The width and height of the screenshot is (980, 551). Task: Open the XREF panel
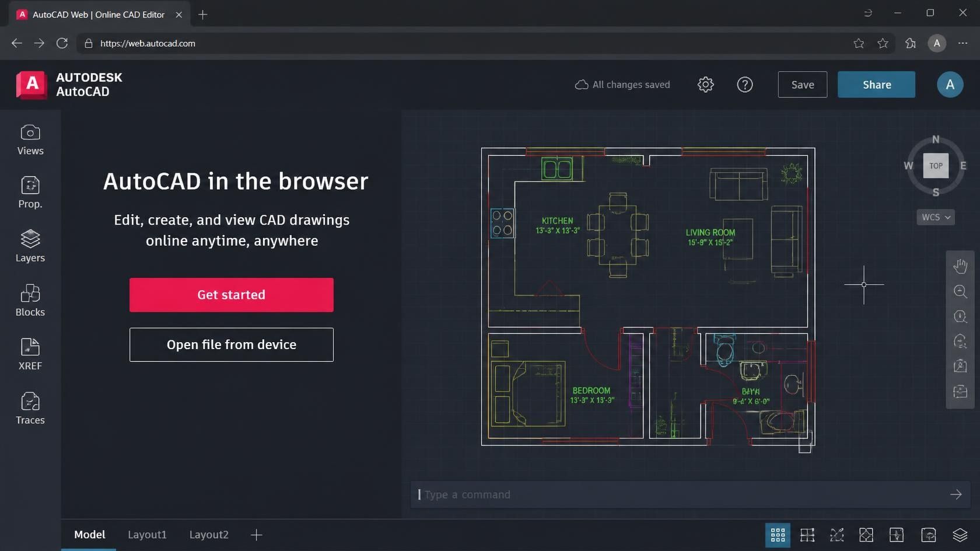tap(30, 354)
